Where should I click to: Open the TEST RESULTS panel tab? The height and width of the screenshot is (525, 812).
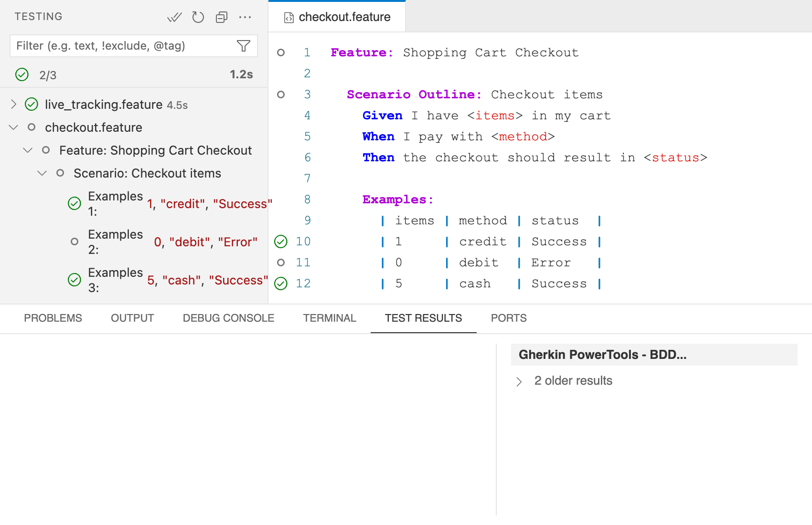pyautogui.click(x=424, y=318)
